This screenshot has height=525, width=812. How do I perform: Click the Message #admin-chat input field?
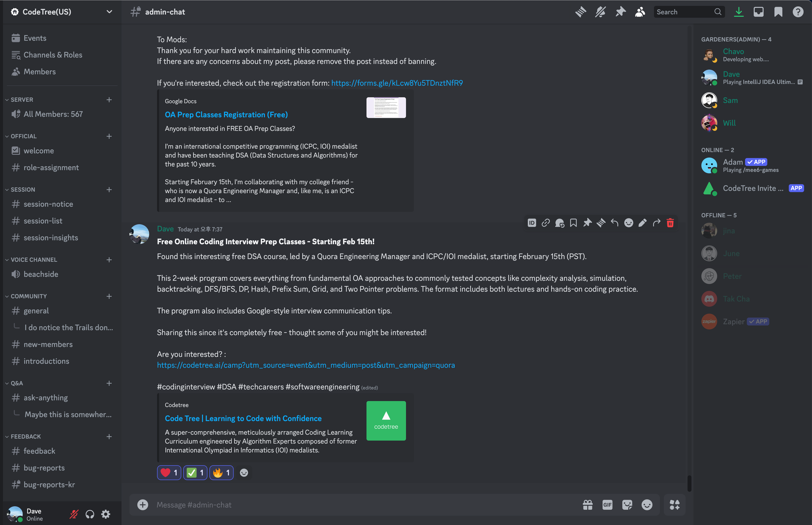(x=357, y=505)
